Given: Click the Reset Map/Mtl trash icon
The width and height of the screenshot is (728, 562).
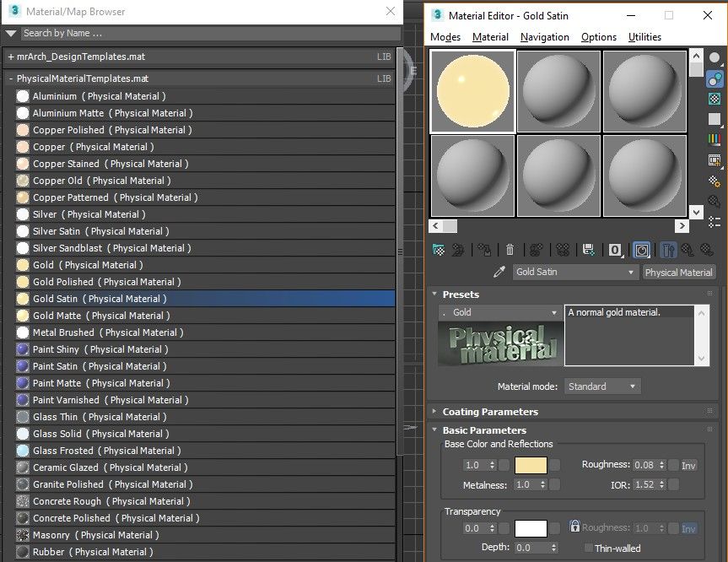Looking at the screenshot, I should (x=510, y=250).
